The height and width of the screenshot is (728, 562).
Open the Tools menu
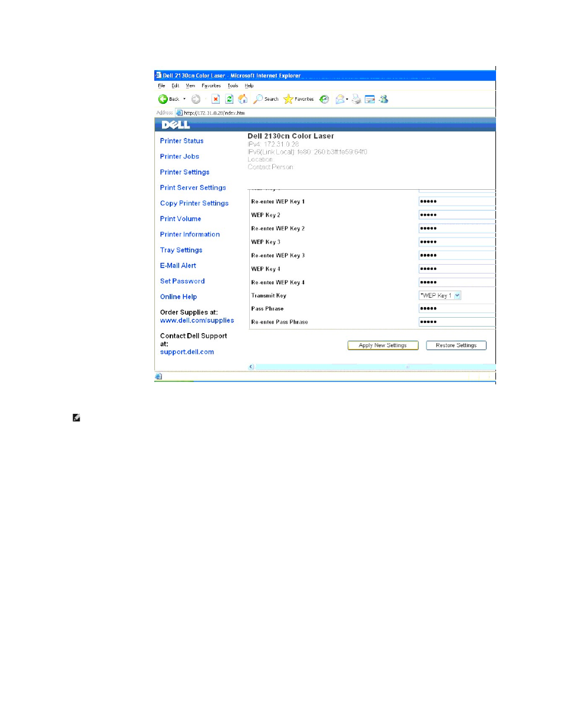(x=233, y=85)
